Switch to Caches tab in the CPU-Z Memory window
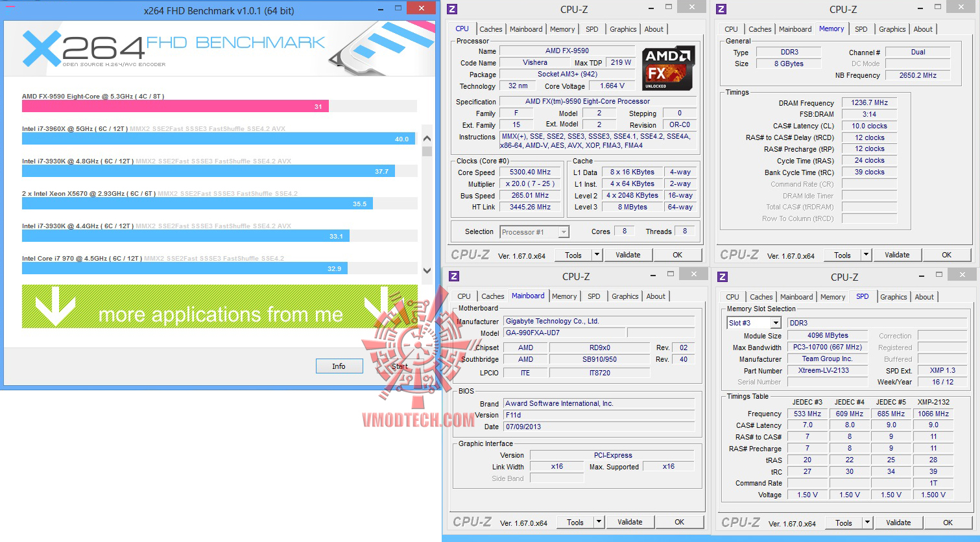This screenshot has height=542, width=980. tap(760, 29)
